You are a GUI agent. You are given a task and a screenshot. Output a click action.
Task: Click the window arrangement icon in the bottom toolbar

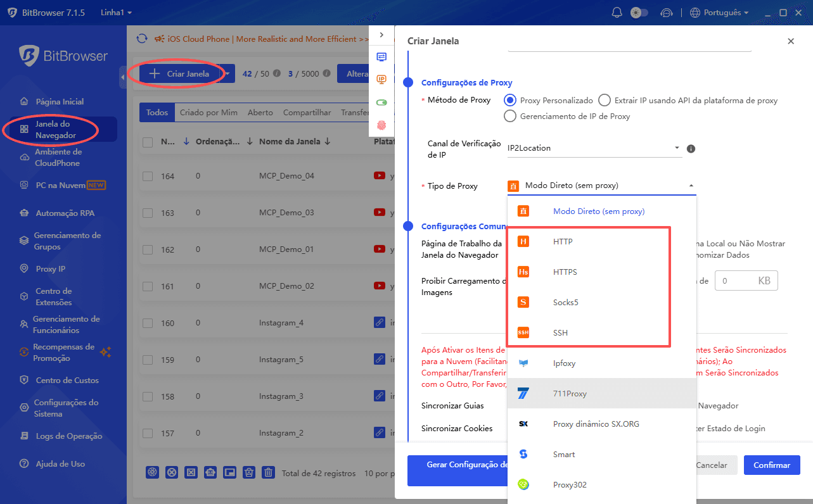pos(230,472)
